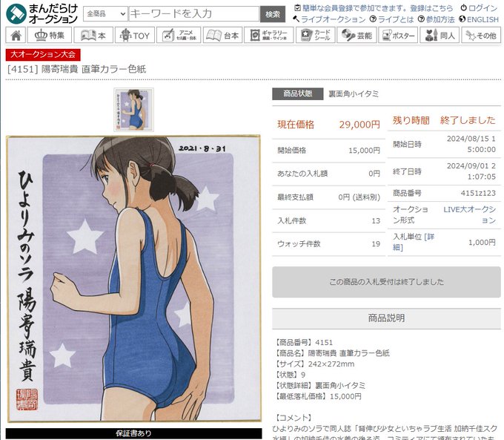This screenshot has width=504, height=440.
Task: Click the current price 29,000円
Action: point(359,125)
